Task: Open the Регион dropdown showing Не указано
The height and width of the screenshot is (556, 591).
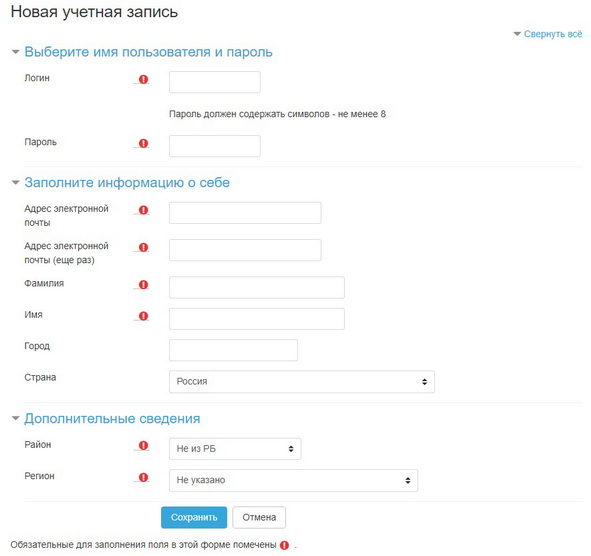Action: 293,480
